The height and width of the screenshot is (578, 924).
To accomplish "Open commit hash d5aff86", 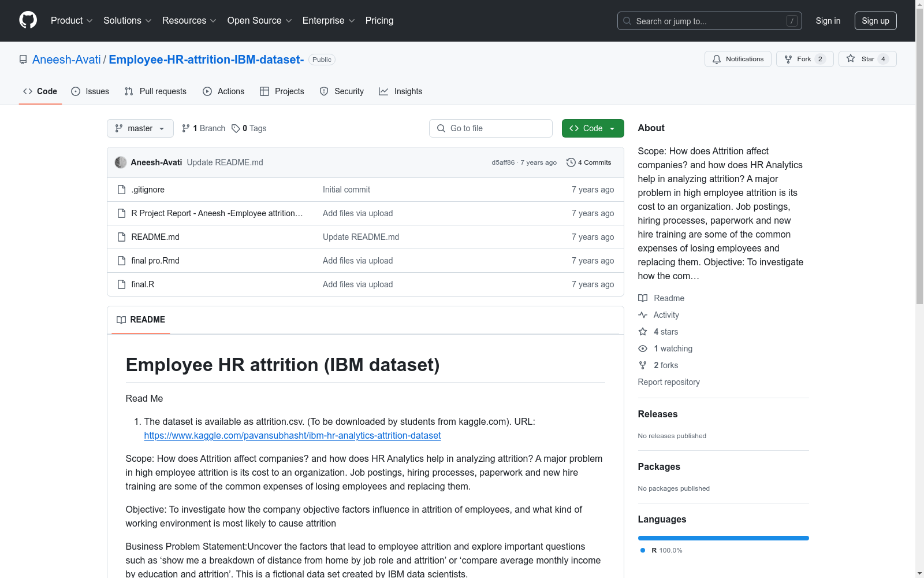I will coord(503,162).
